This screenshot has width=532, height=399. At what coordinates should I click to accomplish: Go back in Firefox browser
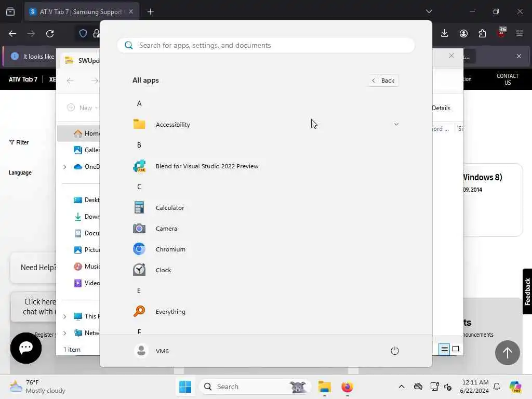coord(12,34)
